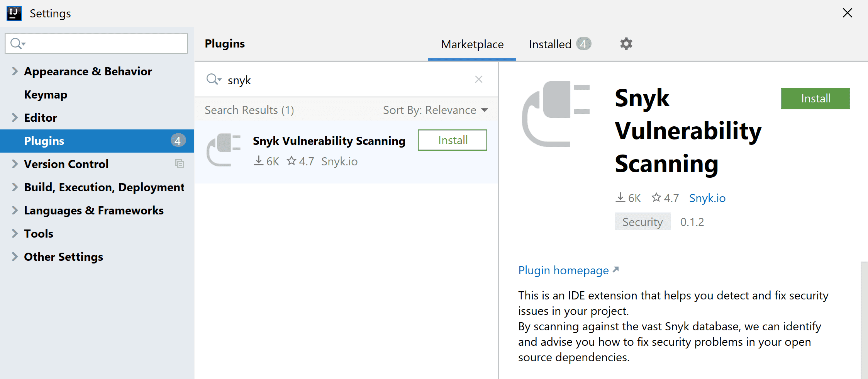Click the IntelliJ logo in title bar
The image size is (868, 379).
pos(14,14)
